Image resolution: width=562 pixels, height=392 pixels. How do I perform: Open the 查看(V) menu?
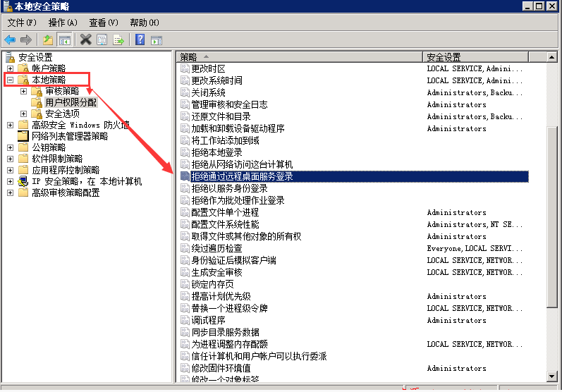[x=104, y=23]
